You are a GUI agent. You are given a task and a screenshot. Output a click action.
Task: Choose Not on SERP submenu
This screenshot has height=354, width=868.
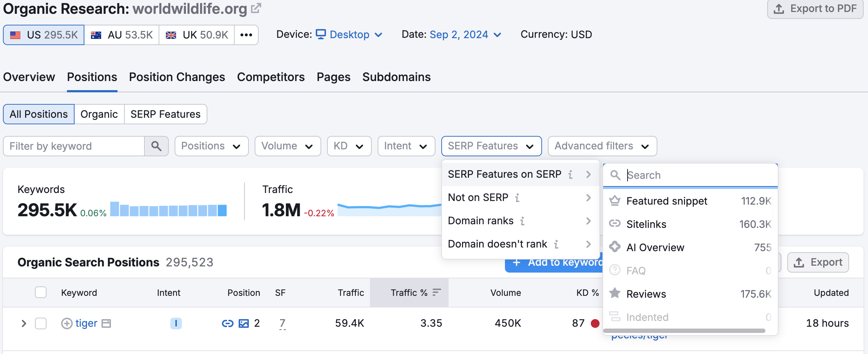[521, 198]
